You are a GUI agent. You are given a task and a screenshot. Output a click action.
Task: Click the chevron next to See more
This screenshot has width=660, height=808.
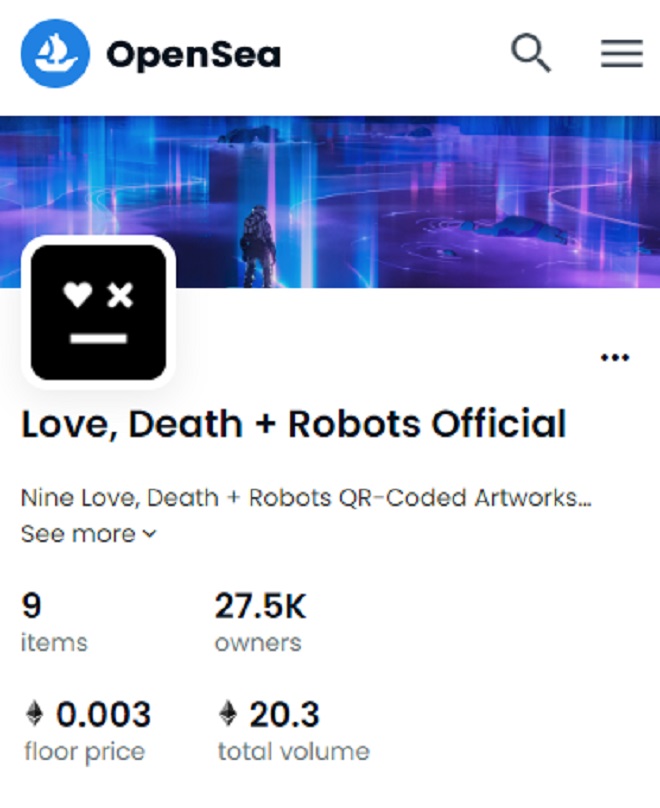149,534
